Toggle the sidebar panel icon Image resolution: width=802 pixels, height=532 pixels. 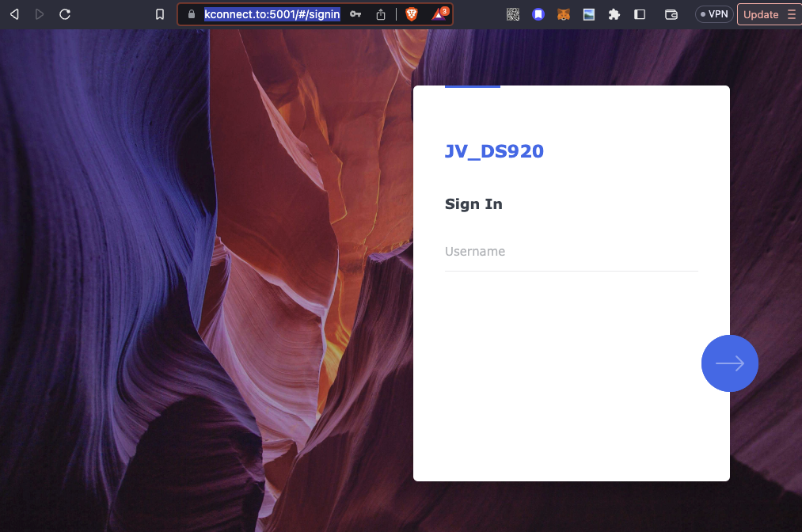tap(640, 14)
